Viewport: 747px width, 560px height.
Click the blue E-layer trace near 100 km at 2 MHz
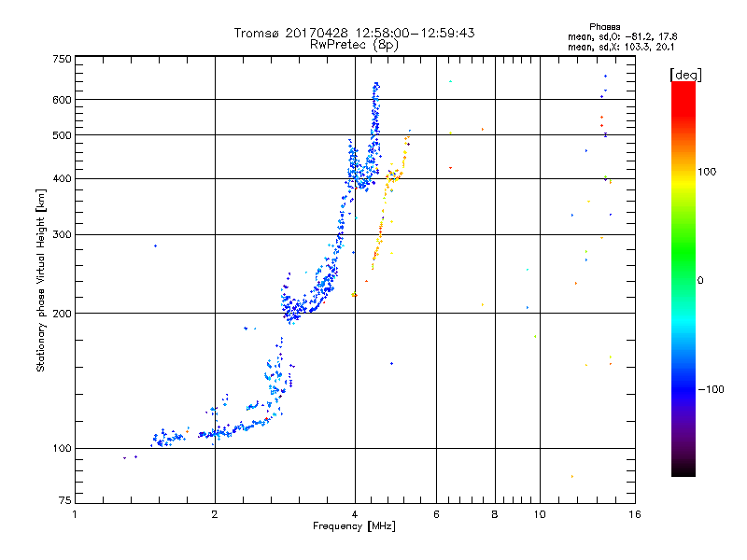tap(217, 433)
